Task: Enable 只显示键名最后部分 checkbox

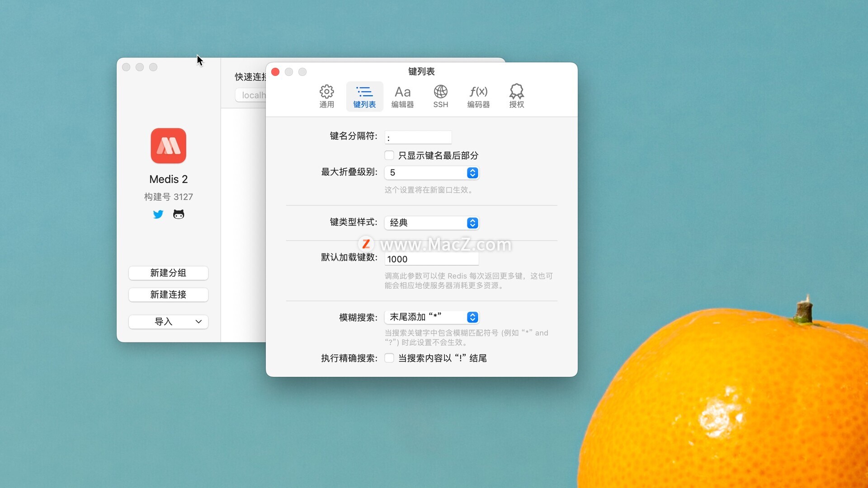Action: (389, 155)
